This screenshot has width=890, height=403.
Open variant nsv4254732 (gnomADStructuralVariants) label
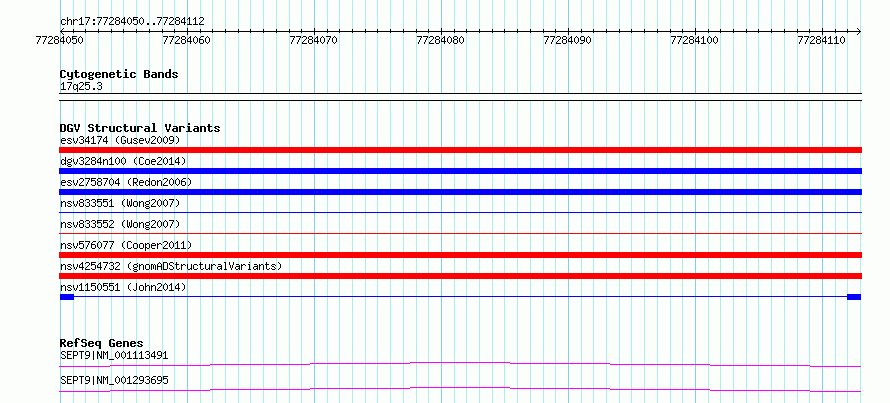click(171, 266)
